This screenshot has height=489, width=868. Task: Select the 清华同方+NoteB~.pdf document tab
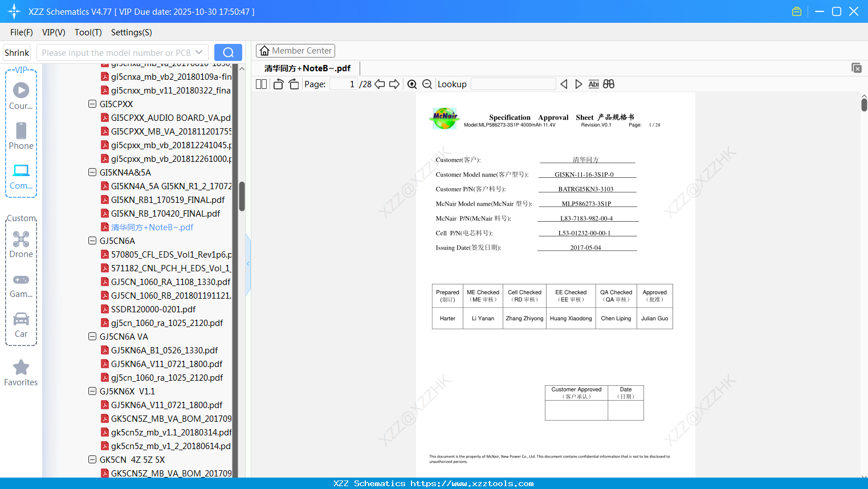coord(308,68)
